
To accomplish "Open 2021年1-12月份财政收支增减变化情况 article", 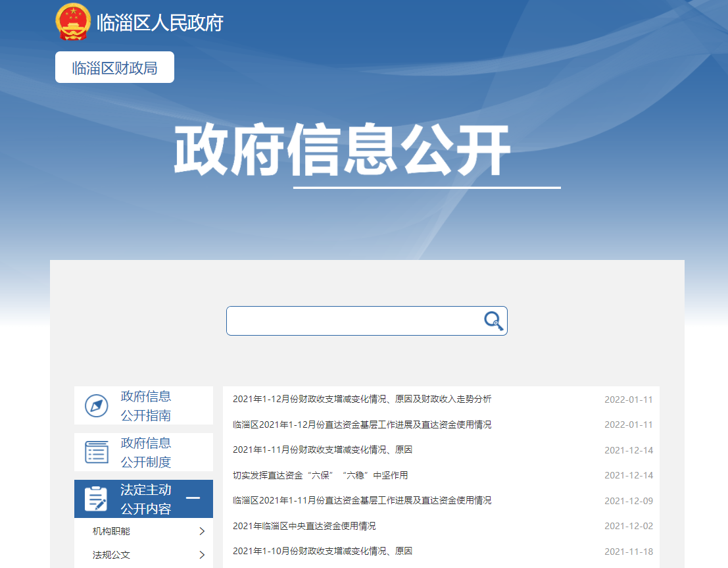I will click(362, 399).
